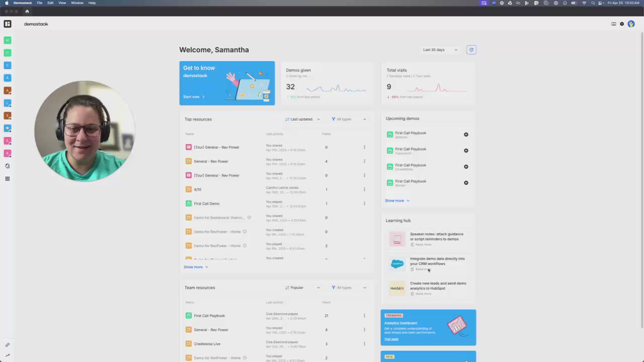The height and width of the screenshot is (362, 644).
Task: Open the user avatar in the header
Action: point(631,24)
